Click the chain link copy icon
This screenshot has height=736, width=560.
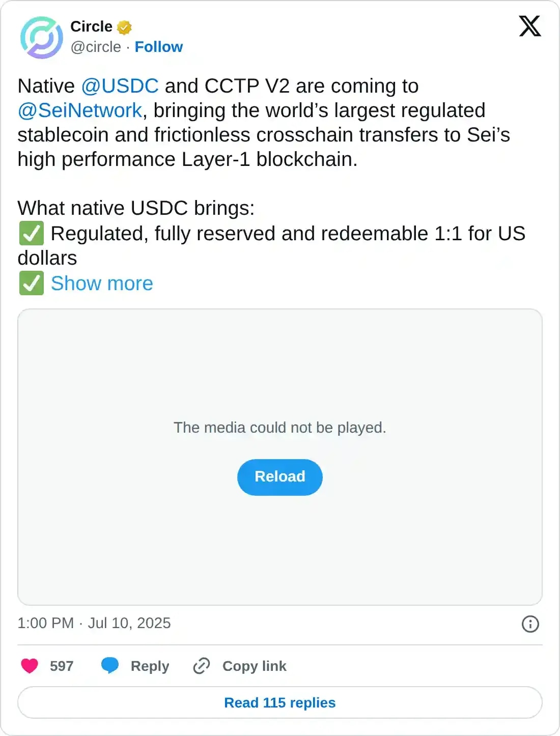pyautogui.click(x=202, y=666)
